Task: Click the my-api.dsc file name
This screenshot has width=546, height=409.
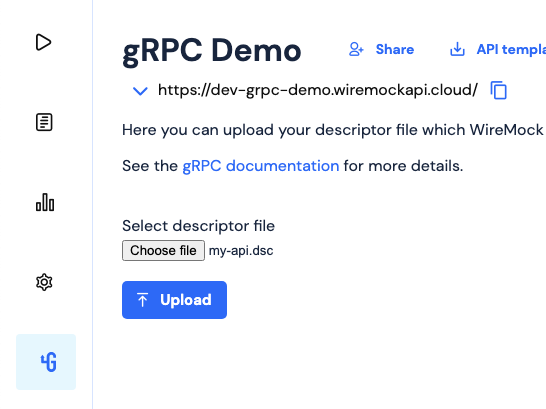Action: point(241,251)
